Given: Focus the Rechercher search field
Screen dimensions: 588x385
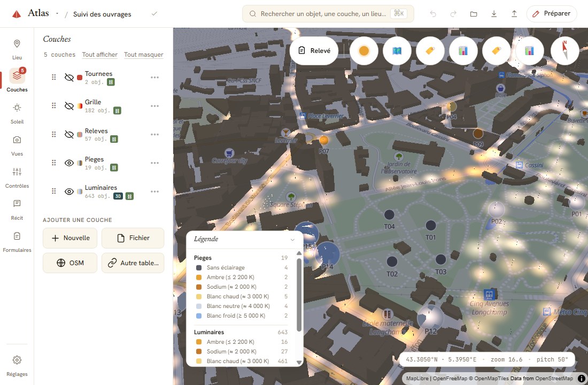Looking at the screenshot, I should (328, 14).
